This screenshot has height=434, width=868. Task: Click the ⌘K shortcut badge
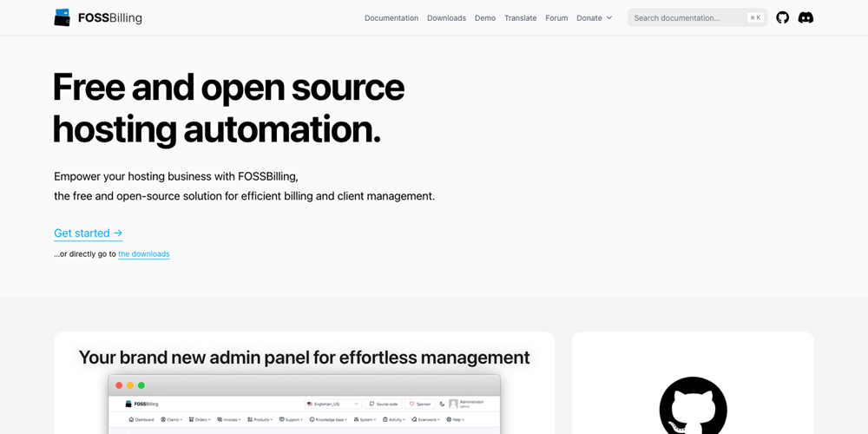coord(755,17)
